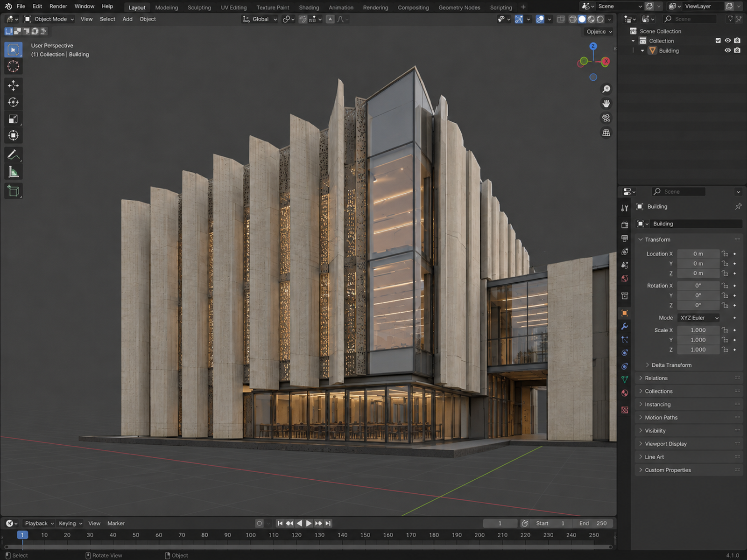Screen dimensions: 747x560
Task: Open the Render properties tab
Action: point(625,225)
